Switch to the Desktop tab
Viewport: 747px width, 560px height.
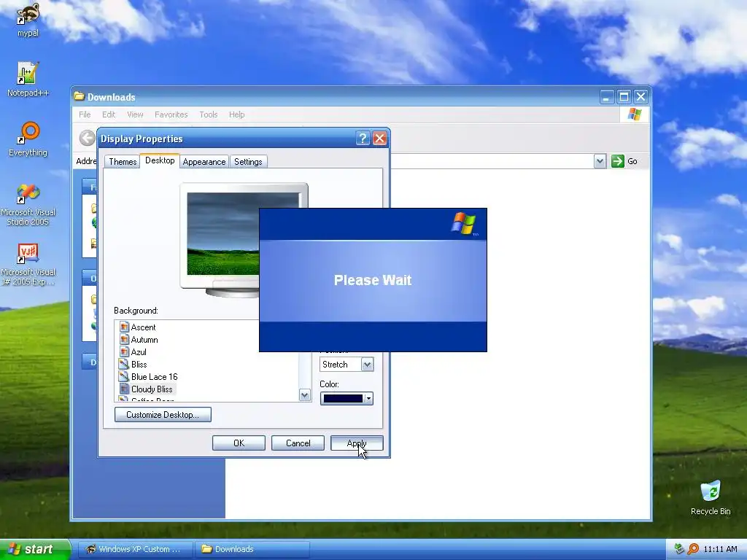click(160, 160)
